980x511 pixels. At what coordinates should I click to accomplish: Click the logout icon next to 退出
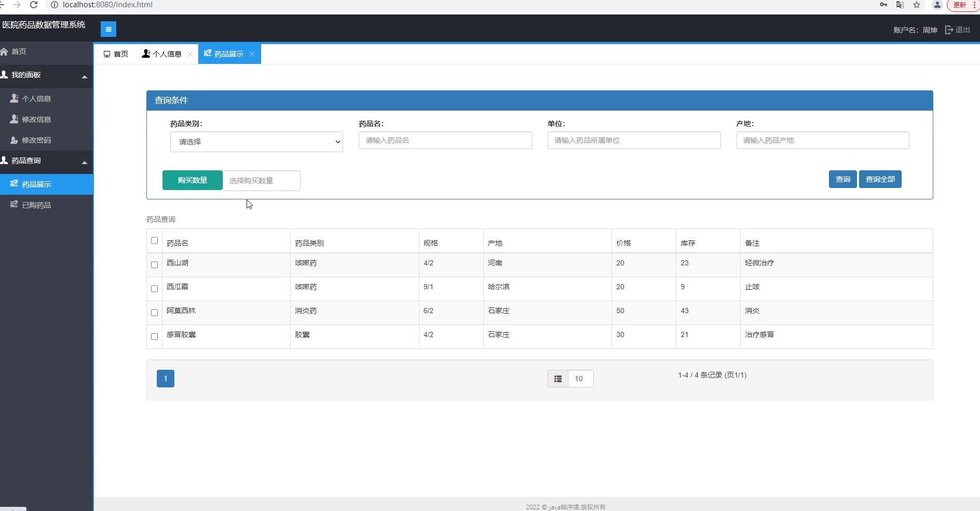click(x=949, y=30)
